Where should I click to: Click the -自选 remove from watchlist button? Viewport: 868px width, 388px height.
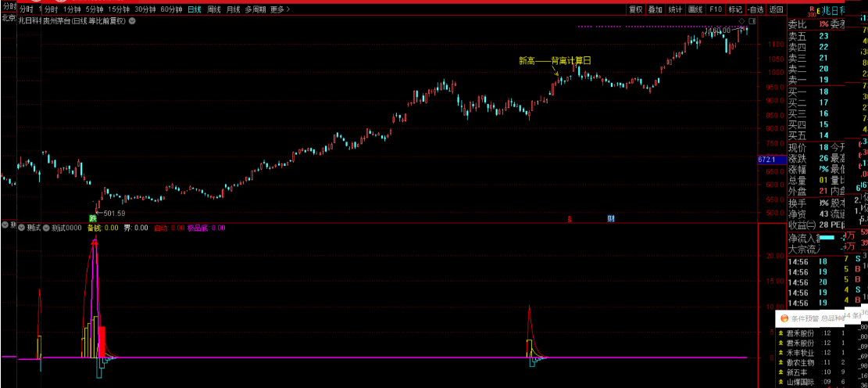tap(755, 9)
